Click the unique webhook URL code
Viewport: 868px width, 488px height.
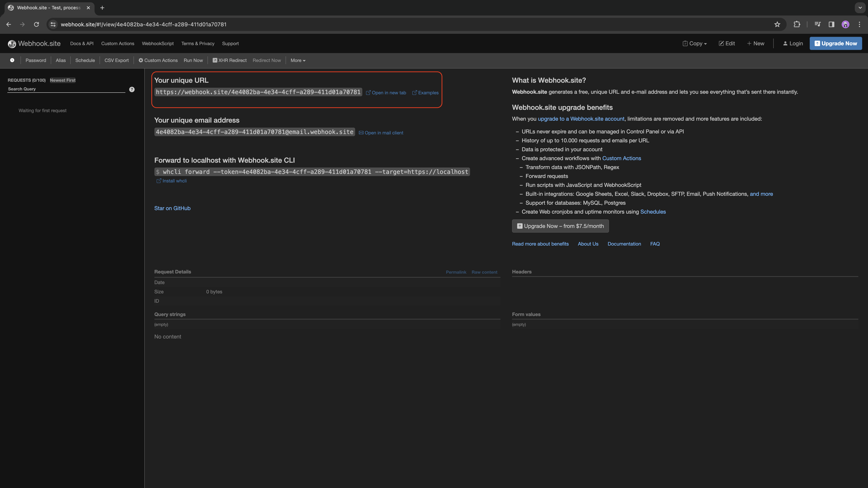(258, 92)
